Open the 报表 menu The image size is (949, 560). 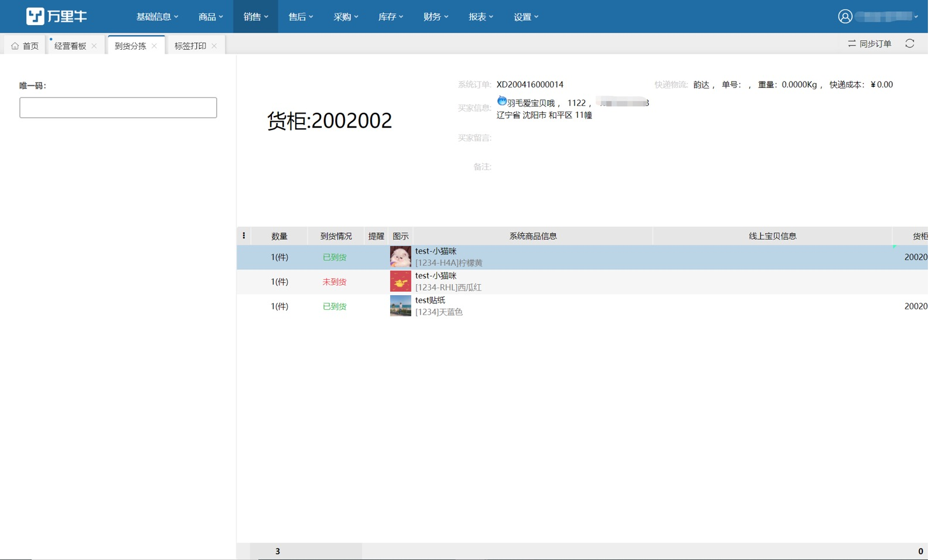click(481, 16)
